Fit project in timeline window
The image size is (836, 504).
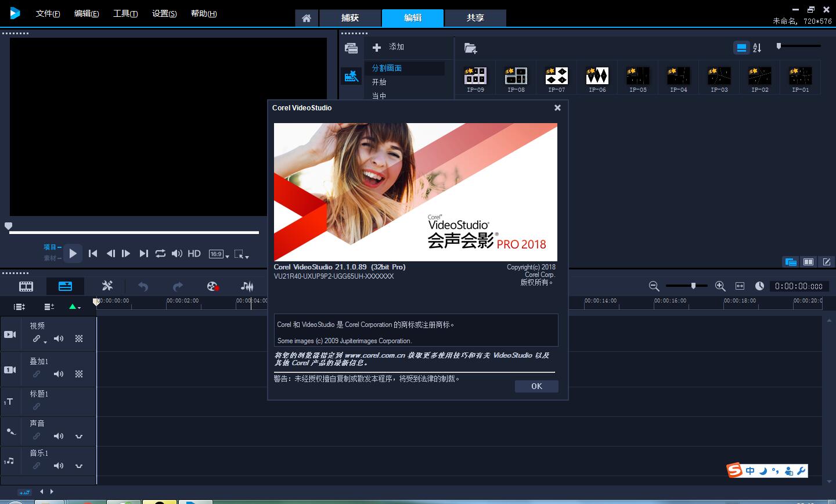740,286
